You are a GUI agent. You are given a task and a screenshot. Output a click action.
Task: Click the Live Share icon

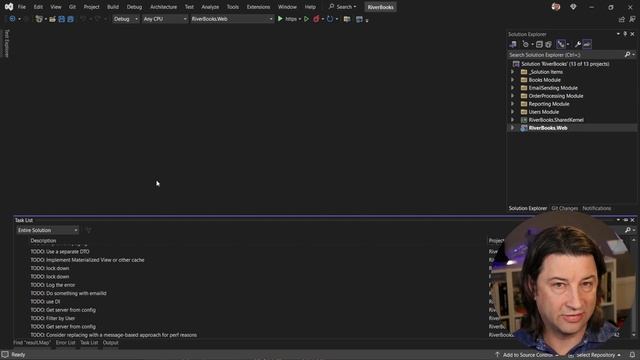coord(622,19)
